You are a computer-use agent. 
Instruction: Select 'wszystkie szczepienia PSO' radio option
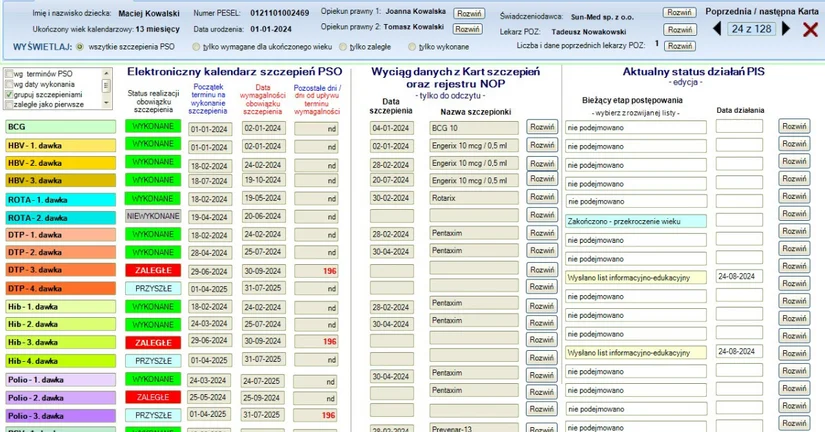pos(80,47)
